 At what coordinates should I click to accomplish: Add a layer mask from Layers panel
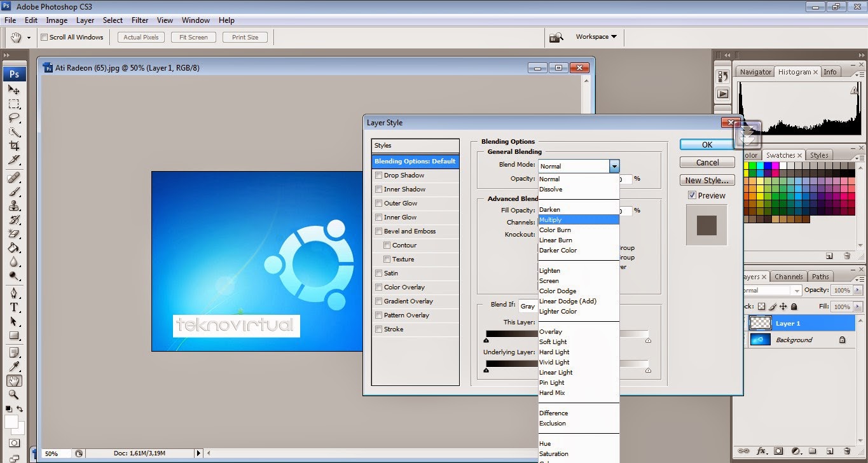[x=778, y=452]
